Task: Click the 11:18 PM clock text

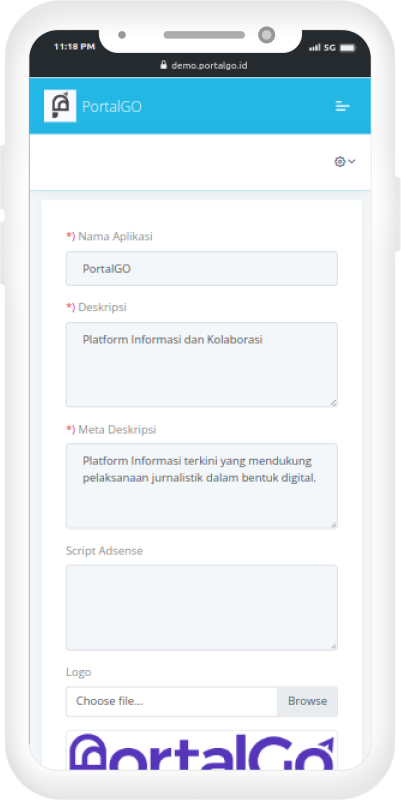Action: tap(74, 46)
